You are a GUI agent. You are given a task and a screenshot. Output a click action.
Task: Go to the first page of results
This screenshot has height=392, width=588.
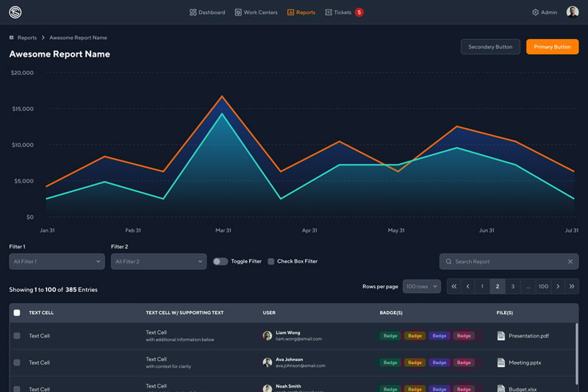click(x=454, y=286)
